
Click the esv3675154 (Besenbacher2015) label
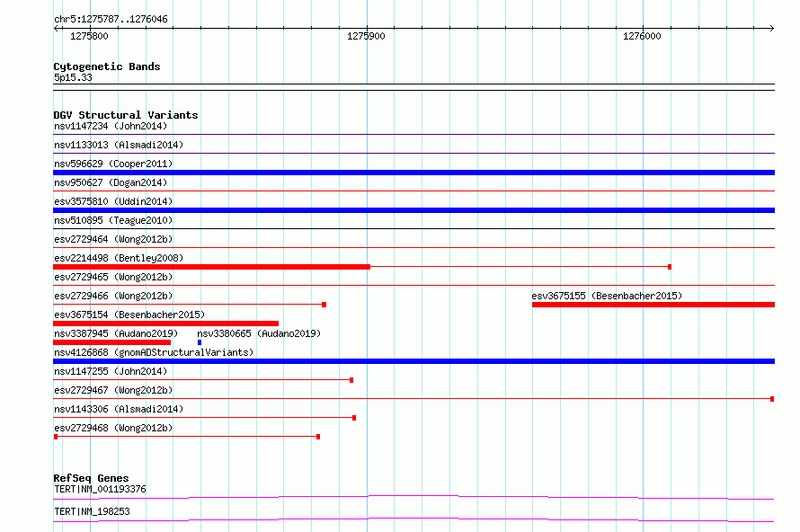[x=129, y=315]
